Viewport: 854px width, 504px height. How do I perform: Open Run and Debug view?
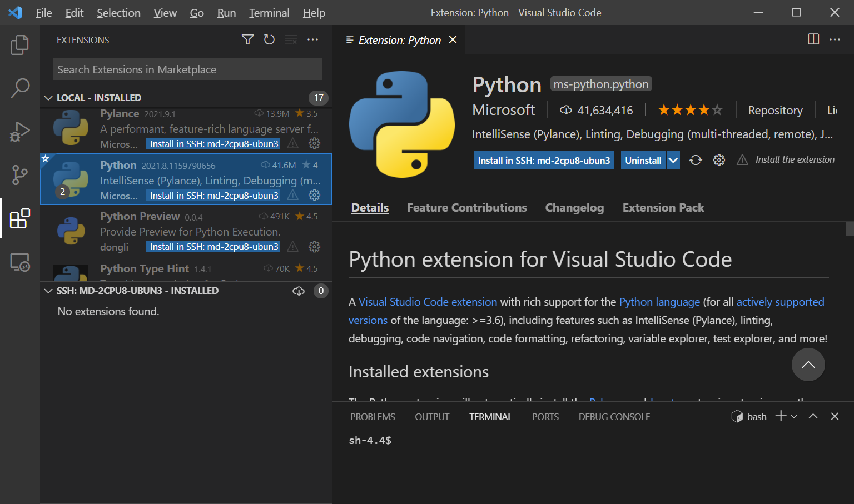[x=20, y=132]
